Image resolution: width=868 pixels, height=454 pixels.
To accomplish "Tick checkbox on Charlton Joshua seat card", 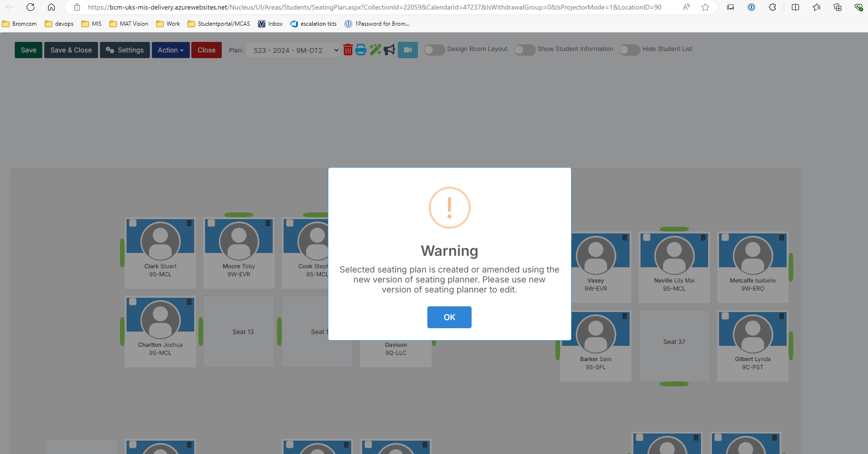I will coord(133,302).
